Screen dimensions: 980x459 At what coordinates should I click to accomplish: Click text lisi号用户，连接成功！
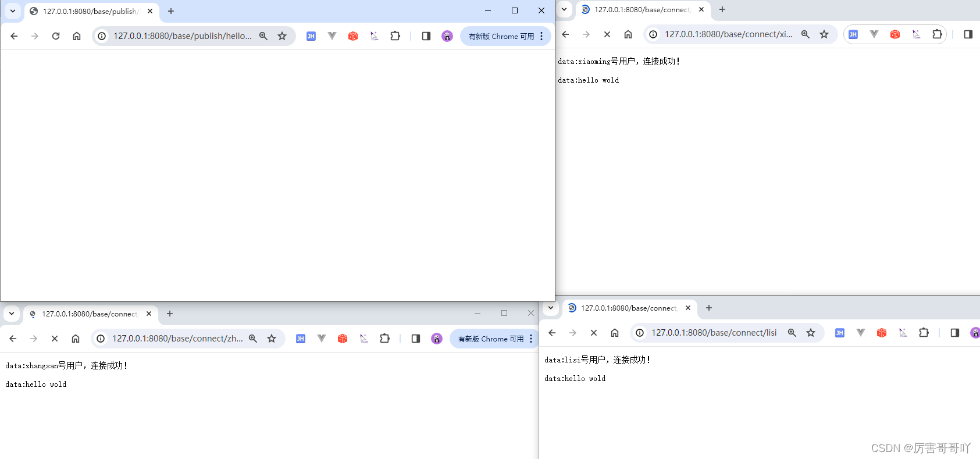pyautogui.click(x=608, y=360)
